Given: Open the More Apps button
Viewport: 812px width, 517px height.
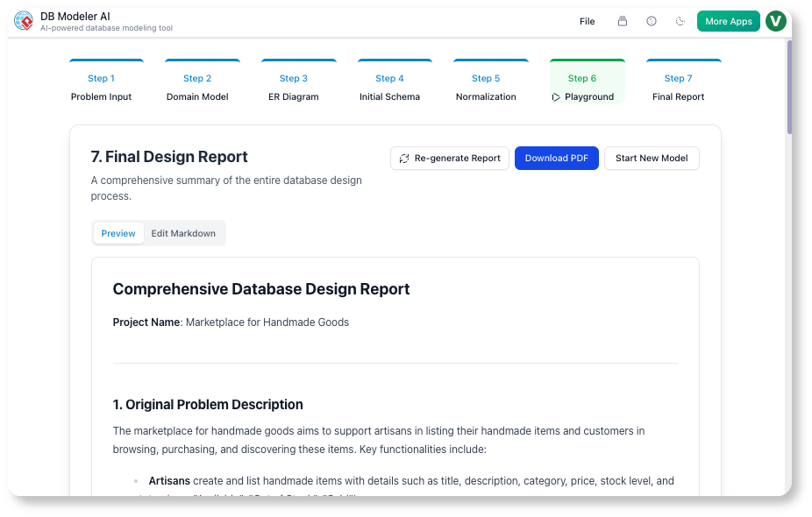Looking at the screenshot, I should point(728,21).
